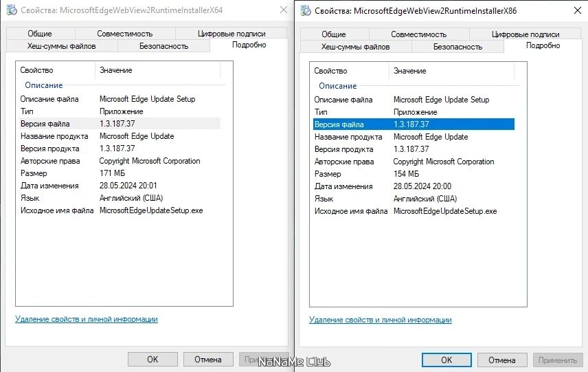Image resolution: width=588 pixels, height=372 pixels.
Task: Select Подробно tab in X64 properties window
Action: tap(249, 45)
